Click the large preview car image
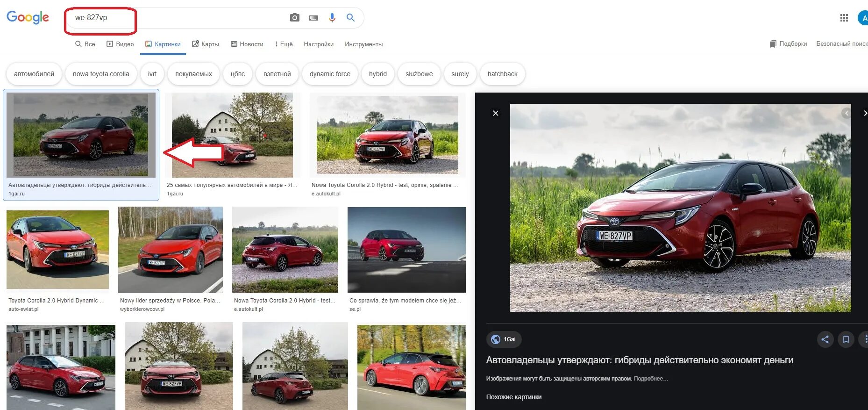The height and width of the screenshot is (410, 868). (x=680, y=208)
